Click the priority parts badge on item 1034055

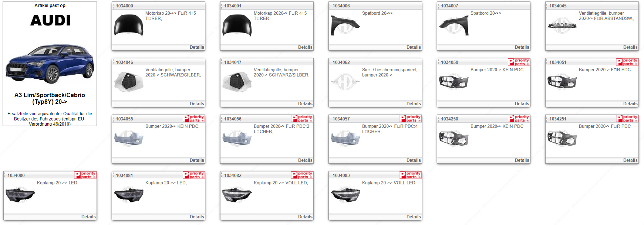194,119
